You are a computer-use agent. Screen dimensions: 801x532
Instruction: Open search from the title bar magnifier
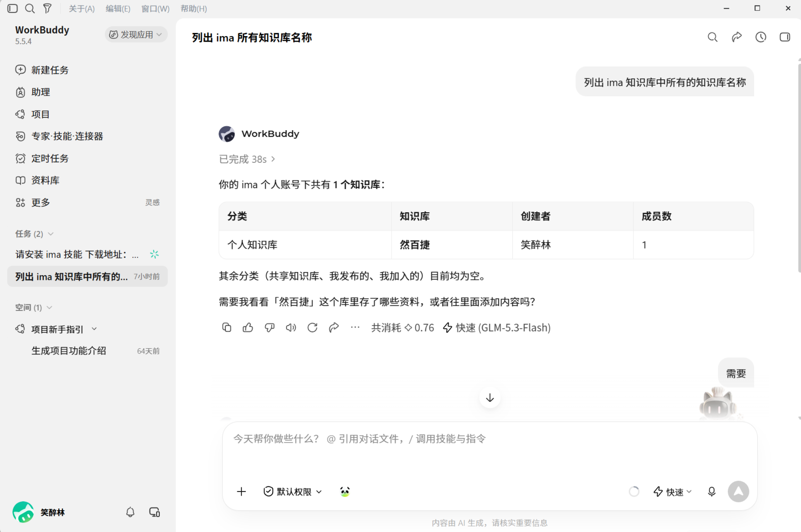[x=30, y=8]
